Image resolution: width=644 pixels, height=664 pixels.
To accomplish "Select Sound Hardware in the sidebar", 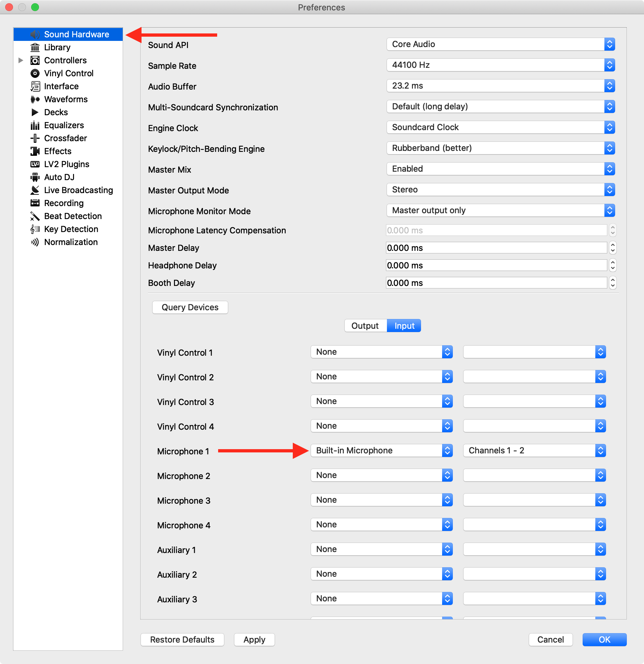I will [68, 34].
